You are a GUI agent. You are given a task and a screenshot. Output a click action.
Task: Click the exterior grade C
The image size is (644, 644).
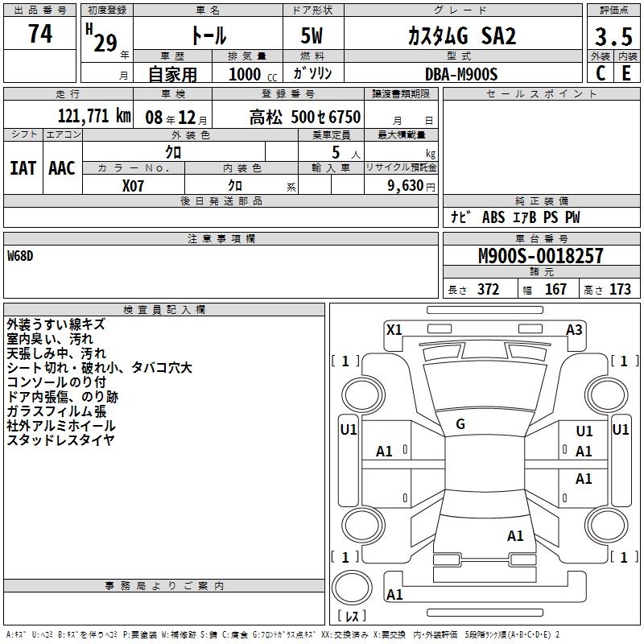(x=601, y=73)
